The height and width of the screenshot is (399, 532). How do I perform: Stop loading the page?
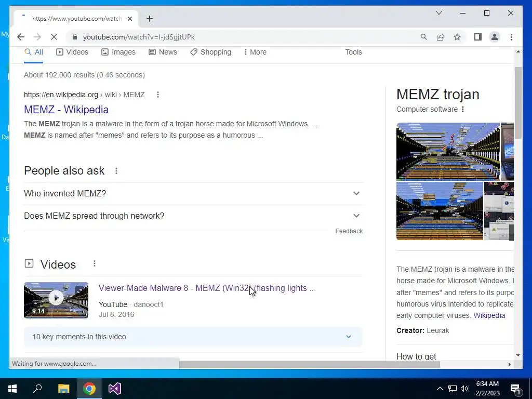(54, 37)
